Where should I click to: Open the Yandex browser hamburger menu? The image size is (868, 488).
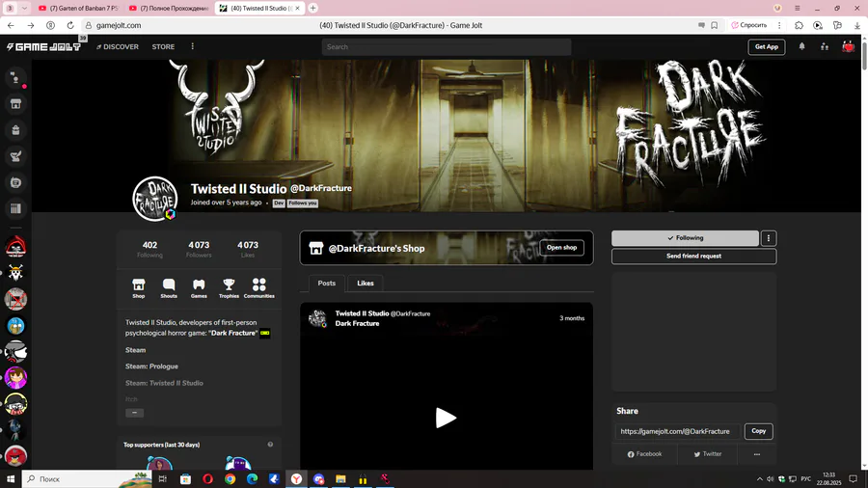798,9
